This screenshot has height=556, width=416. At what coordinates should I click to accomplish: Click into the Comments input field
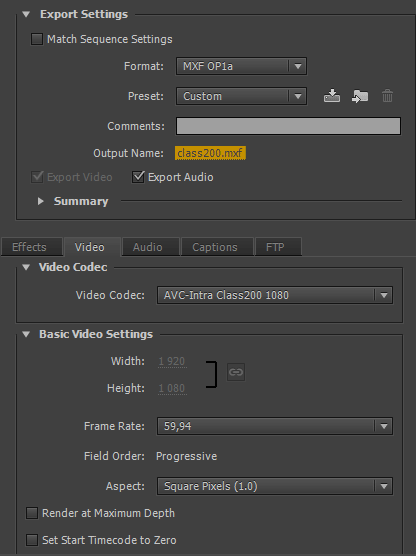point(288,126)
